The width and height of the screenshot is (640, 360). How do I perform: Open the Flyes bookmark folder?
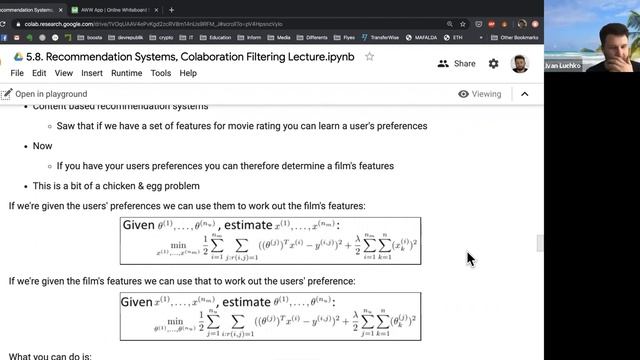(x=344, y=38)
